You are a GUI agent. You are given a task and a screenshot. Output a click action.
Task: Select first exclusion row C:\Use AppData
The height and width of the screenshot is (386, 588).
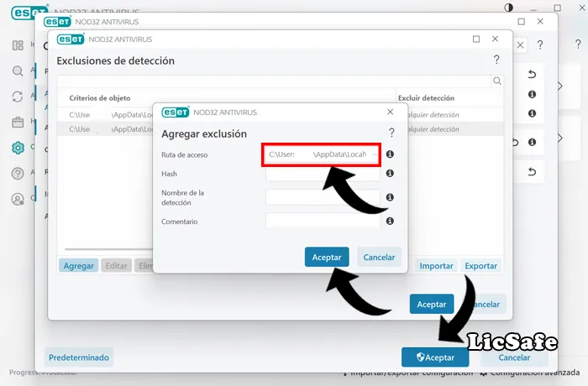[x=280, y=115]
